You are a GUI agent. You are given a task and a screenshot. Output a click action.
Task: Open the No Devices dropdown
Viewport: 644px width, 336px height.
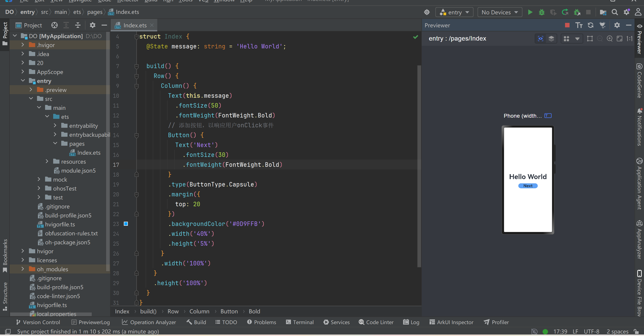pos(500,12)
